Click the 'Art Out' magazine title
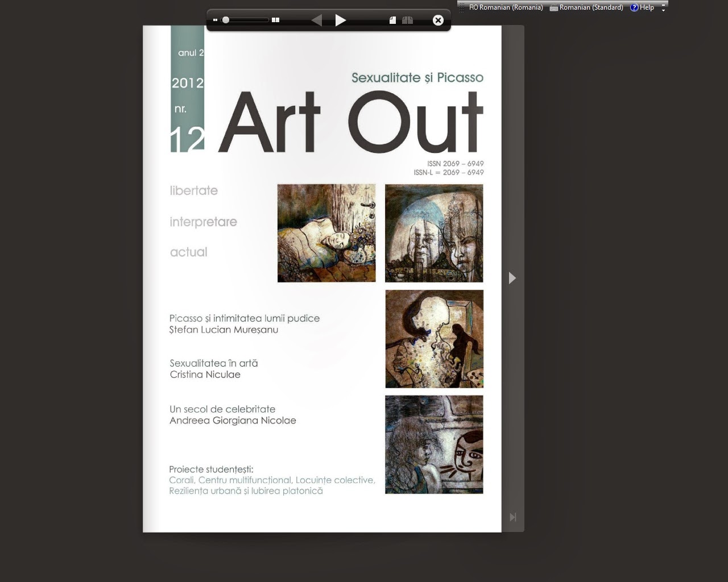Screen dimensions: 728x582 tap(350, 122)
